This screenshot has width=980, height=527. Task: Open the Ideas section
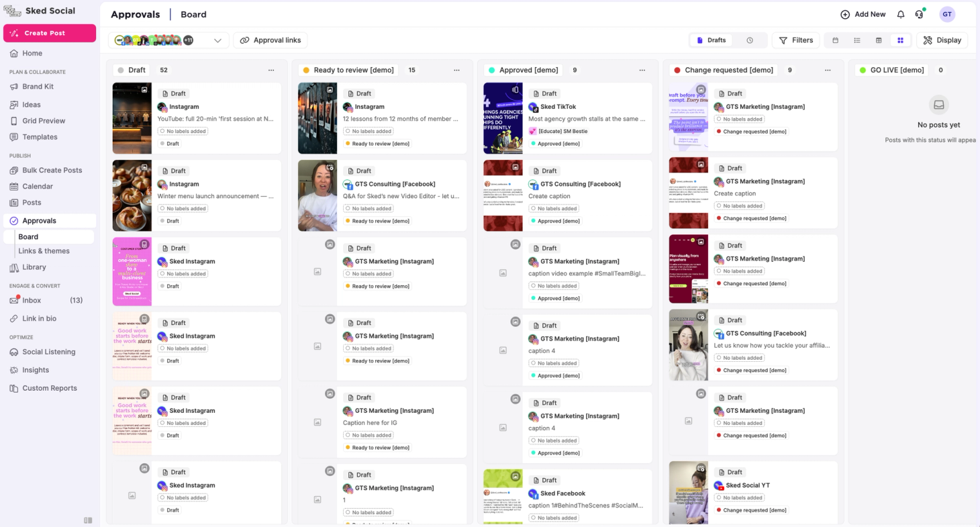[x=32, y=105]
